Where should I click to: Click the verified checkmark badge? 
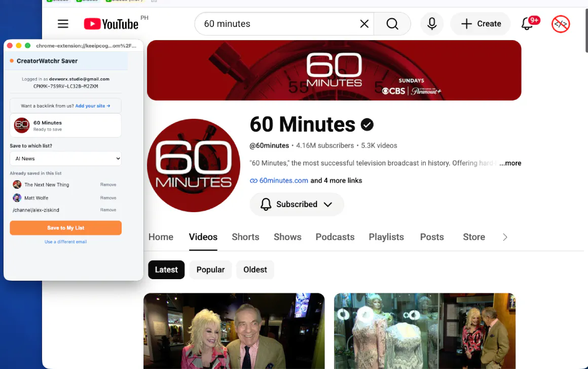tap(367, 125)
